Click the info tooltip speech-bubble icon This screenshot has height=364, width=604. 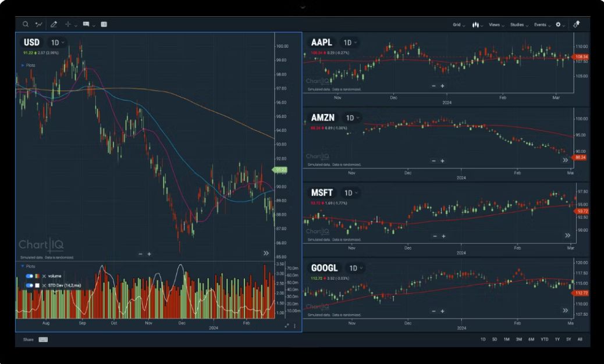tap(86, 24)
